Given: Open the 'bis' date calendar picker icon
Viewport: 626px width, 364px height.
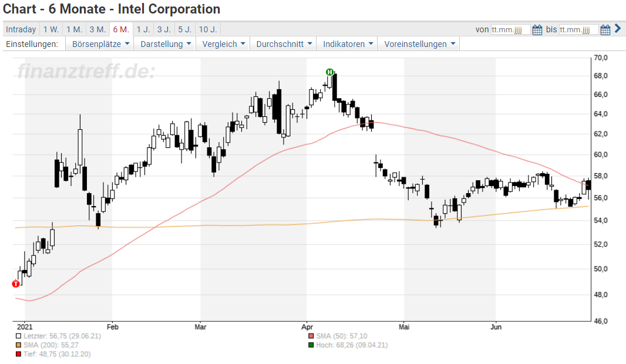Looking at the screenshot, I should (605, 29).
